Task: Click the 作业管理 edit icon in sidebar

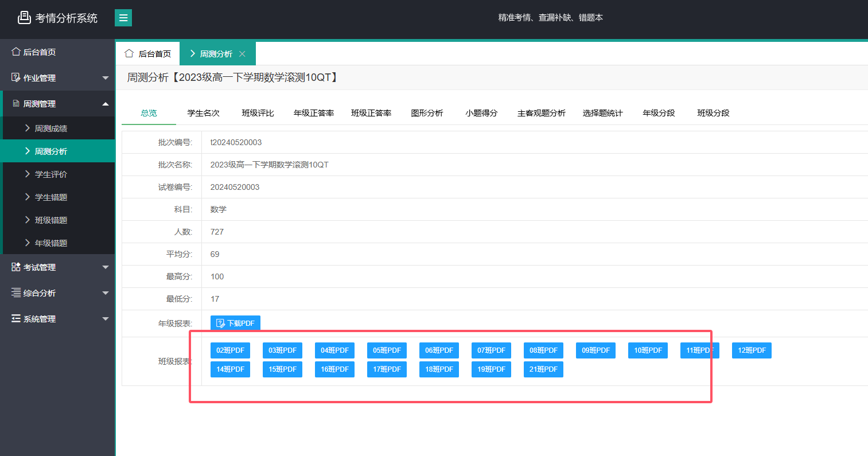Action: (16, 77)
